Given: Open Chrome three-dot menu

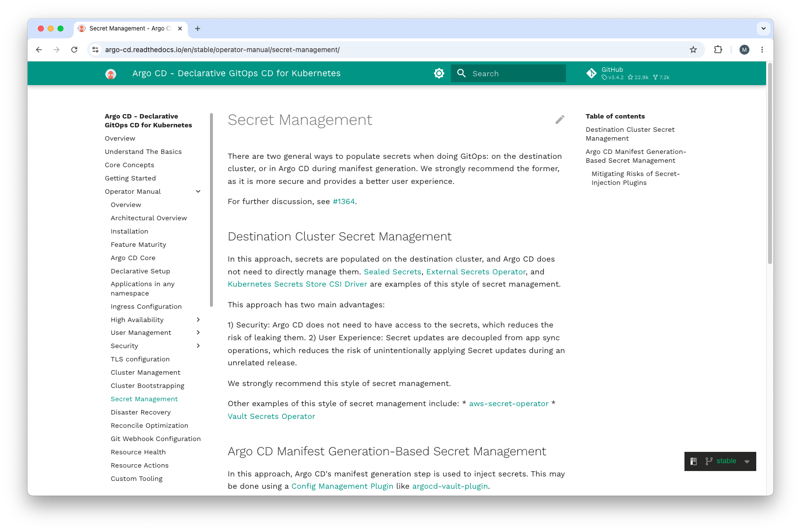Looking at the screenshot, I should click(x=762, y=50).
